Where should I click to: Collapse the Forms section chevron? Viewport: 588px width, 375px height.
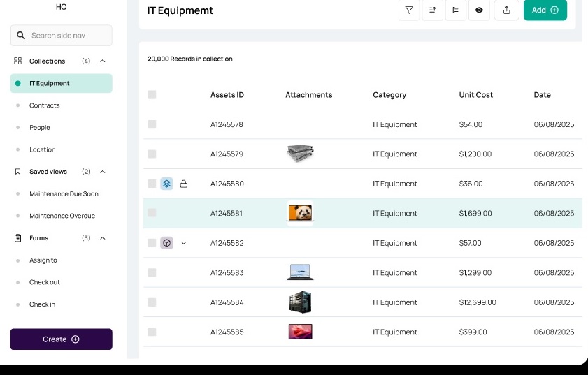click(x=102, y=238)
